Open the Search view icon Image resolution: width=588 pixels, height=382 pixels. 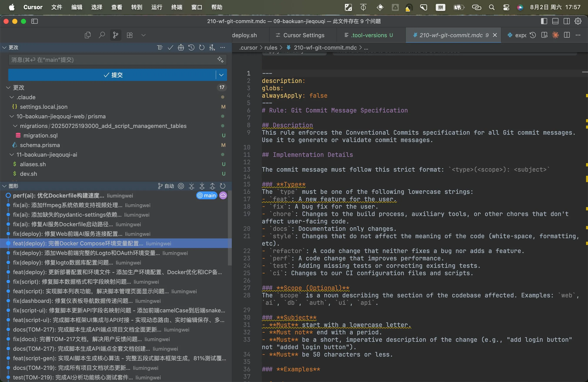[x=102, y=35]
